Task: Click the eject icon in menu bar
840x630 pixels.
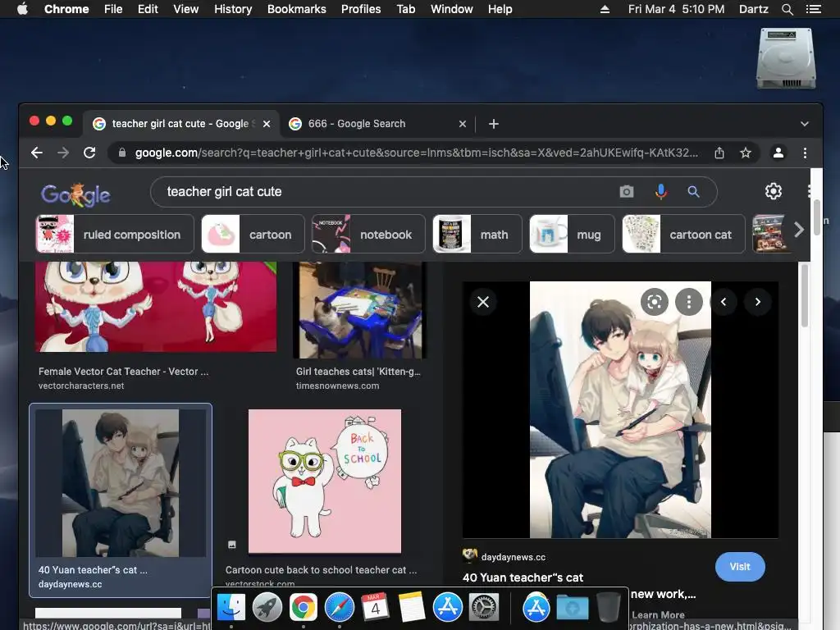Action: 605,9
